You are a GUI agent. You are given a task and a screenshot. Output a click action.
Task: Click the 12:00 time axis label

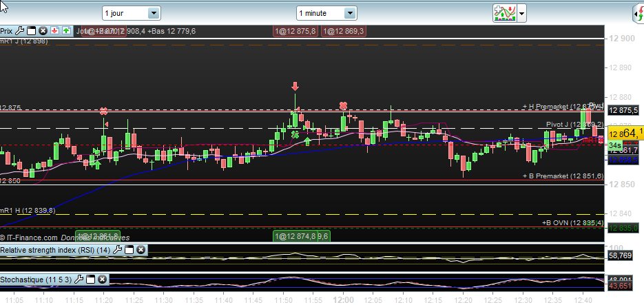point(344,300)
